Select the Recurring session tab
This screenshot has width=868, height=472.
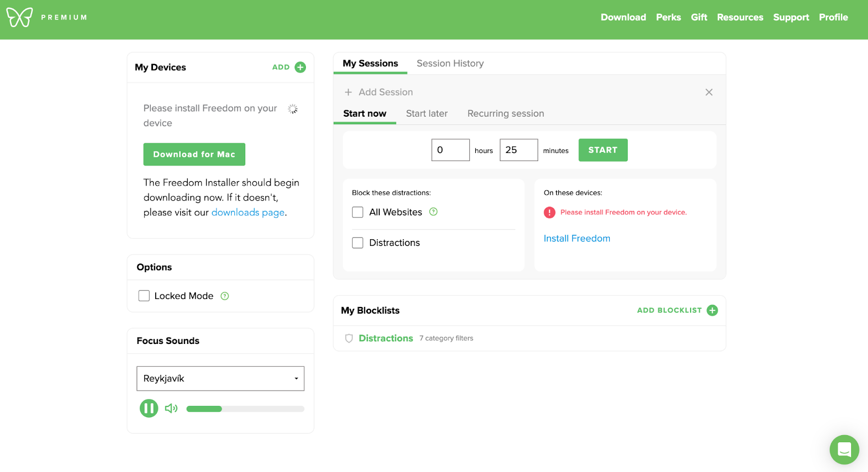click(x=506, y=113)
